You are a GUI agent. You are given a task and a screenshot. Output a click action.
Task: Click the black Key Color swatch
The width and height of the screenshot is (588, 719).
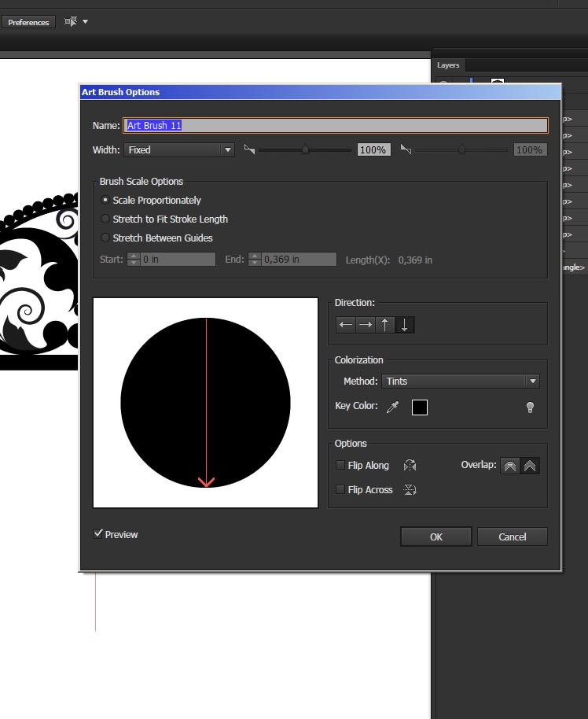click(x=419, y=407)
